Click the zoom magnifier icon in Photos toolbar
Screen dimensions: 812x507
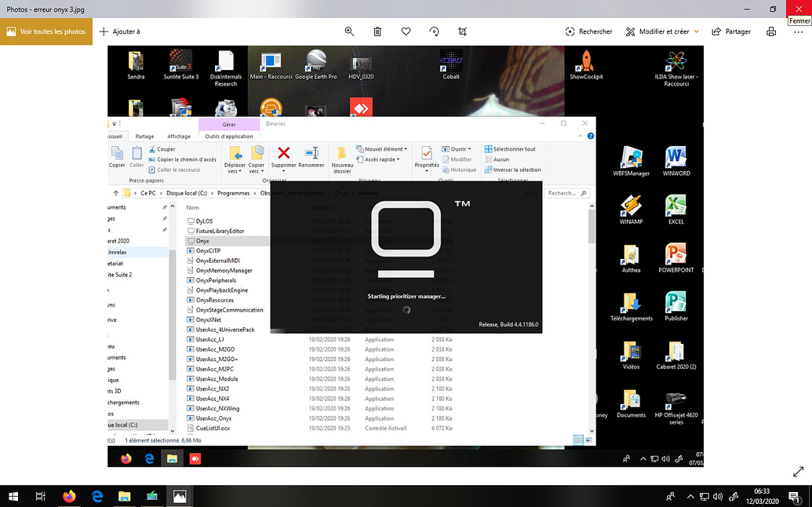point(350,31)
